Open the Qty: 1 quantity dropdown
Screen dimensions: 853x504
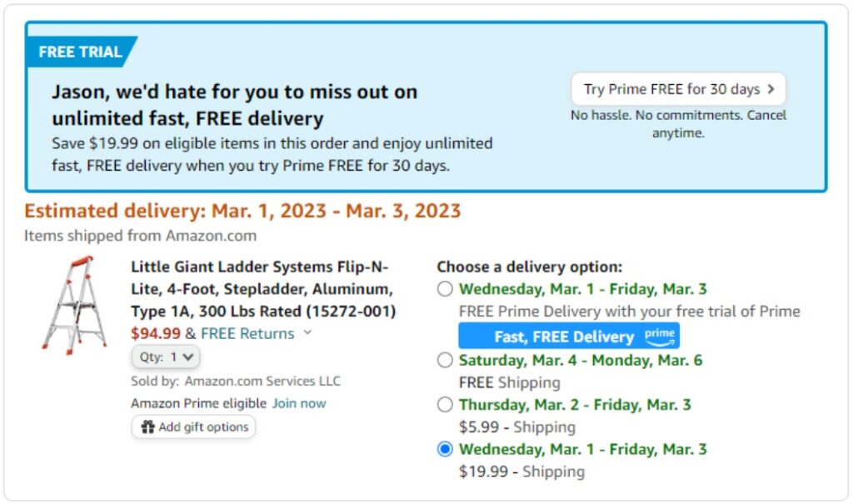[166, 357]
